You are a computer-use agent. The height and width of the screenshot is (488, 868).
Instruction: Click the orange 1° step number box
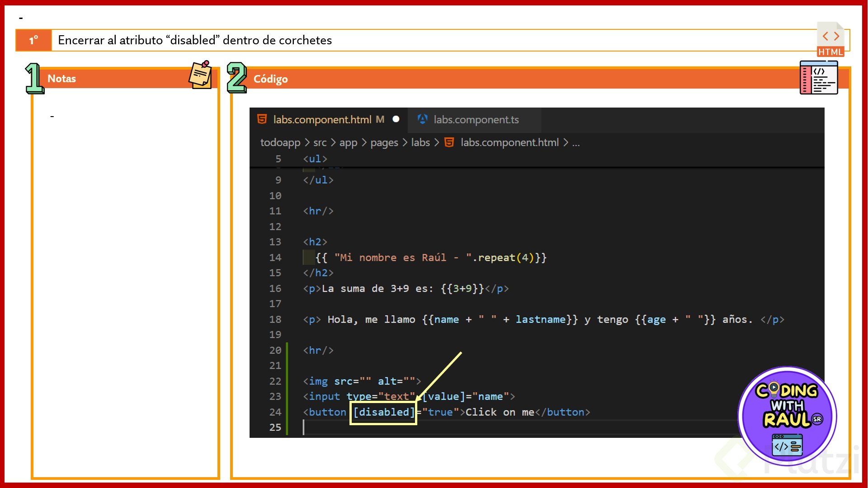pos(34,40)
